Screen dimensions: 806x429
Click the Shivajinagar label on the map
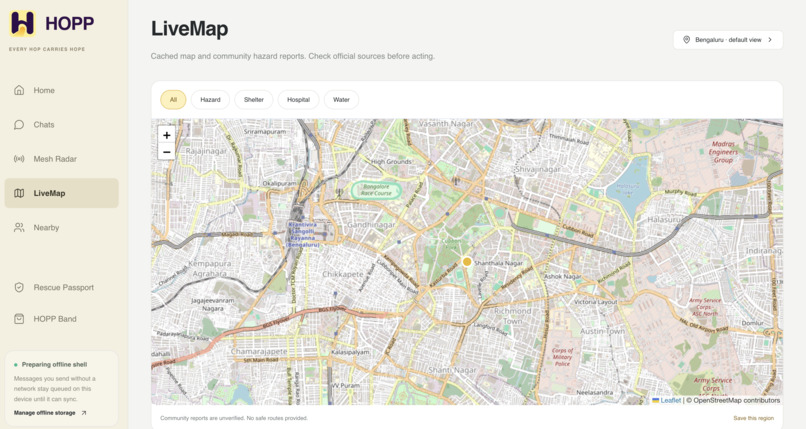click(538, 169)
